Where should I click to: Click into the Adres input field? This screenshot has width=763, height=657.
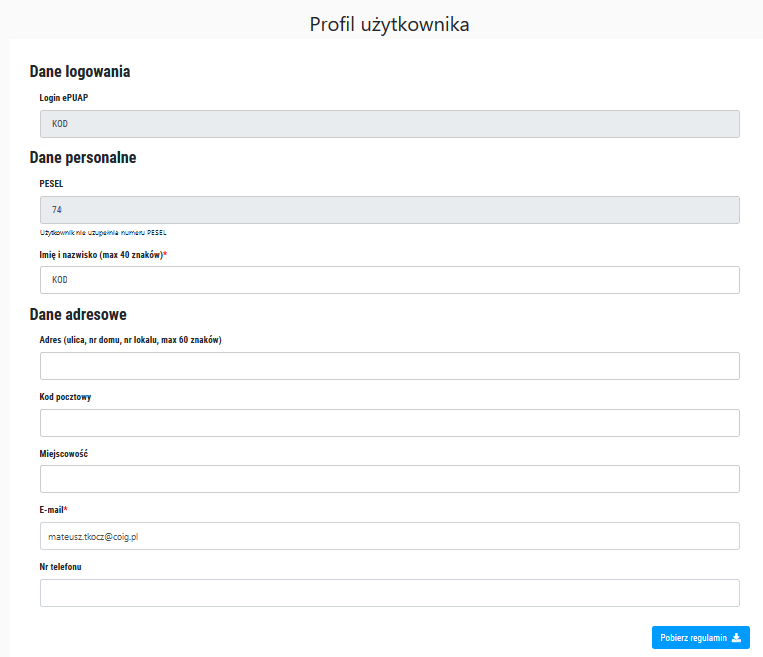coord(390,366)
